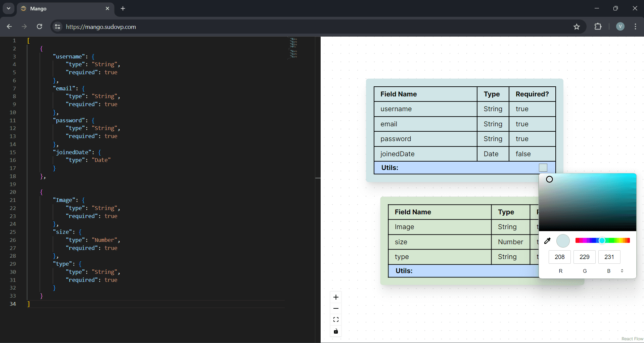Click the email cell in first table
Screen dimensions: 644x343
coord(425,124)
